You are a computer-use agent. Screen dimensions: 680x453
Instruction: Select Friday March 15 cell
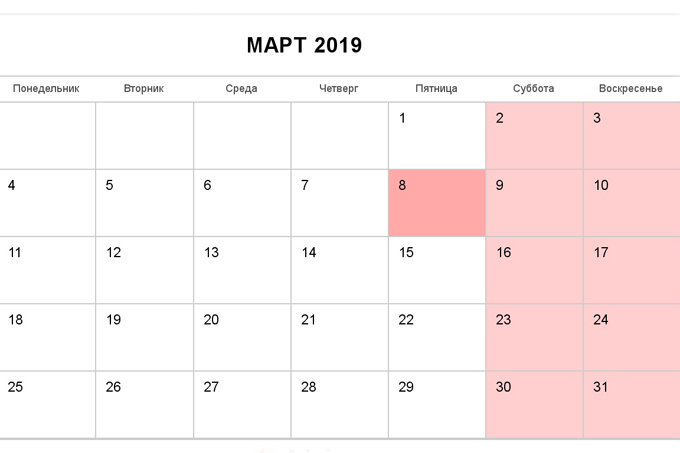point(437,270)
